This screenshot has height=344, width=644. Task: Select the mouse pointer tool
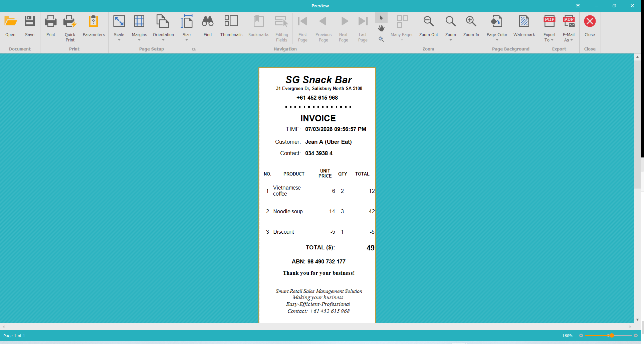click(x=381, y=18)
